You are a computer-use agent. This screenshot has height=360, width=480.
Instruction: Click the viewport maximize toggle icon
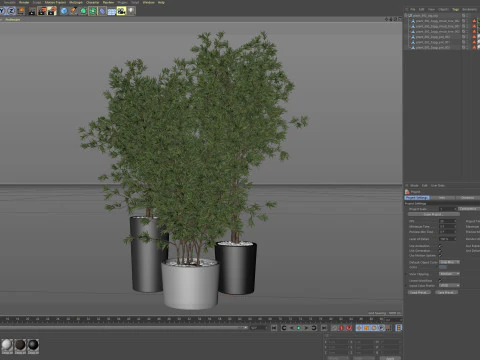click(x=400, y=19)
